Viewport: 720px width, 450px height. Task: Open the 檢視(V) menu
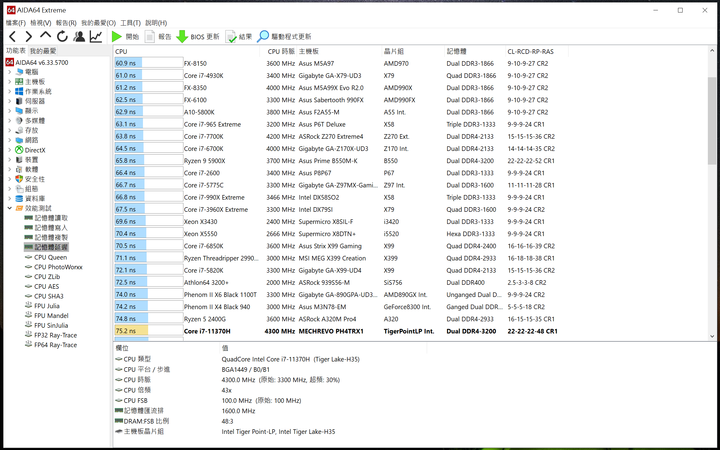tap(41, 23)
